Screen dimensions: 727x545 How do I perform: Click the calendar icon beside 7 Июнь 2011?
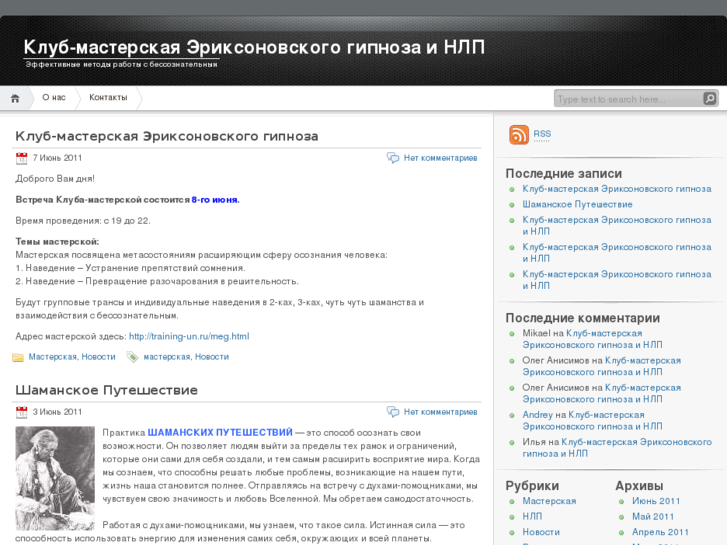tap(21, 158)
